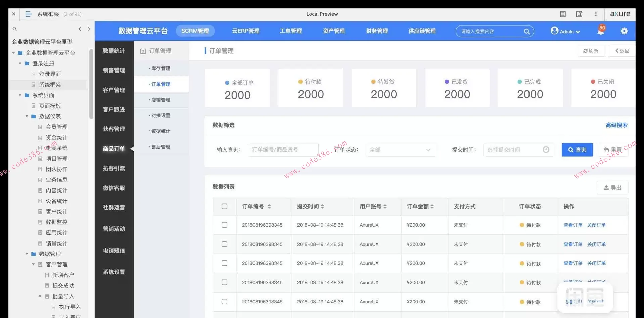Collapse the 企业数据管理云平台 tree node
This screenshot has height=318, width=644.
pyautogui.click(x=13, y=53)
